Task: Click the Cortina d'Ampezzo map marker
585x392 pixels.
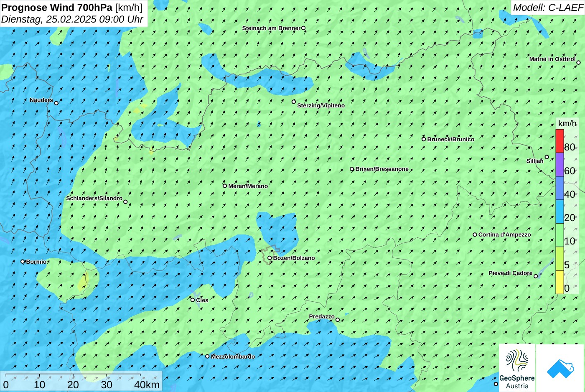Action: [475, 235]
